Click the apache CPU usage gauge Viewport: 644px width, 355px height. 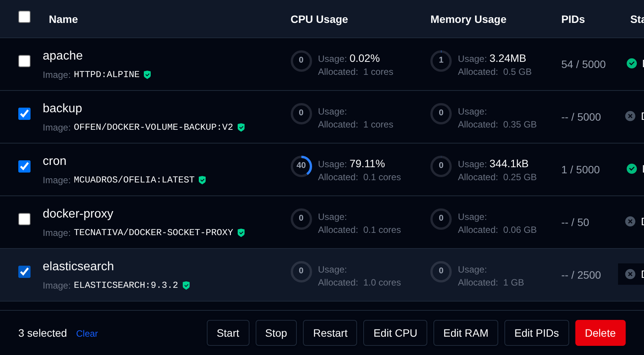[301, 61]
